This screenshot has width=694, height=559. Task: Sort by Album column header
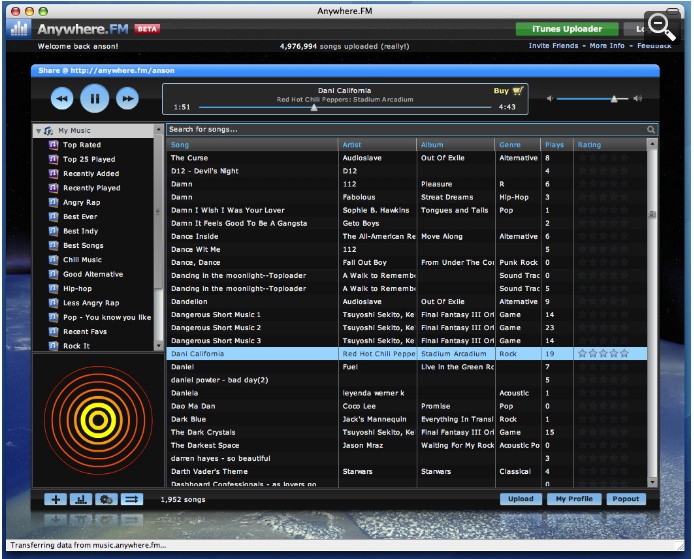[455, 145]
